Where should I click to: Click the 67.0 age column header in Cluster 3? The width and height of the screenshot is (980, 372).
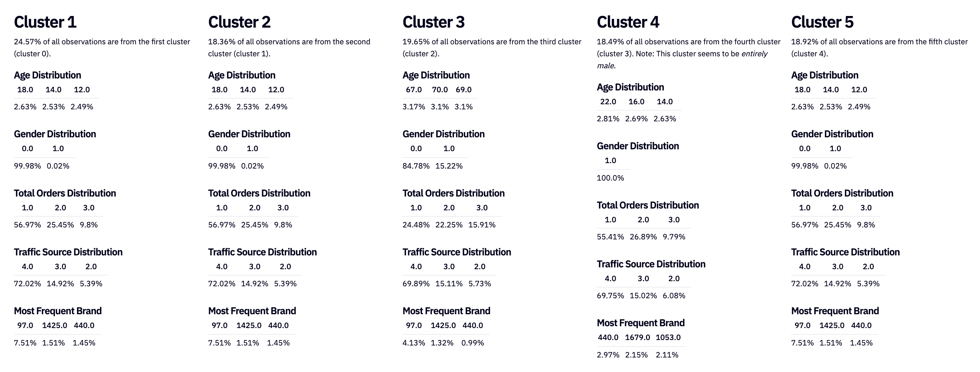(x=414, y=90)
